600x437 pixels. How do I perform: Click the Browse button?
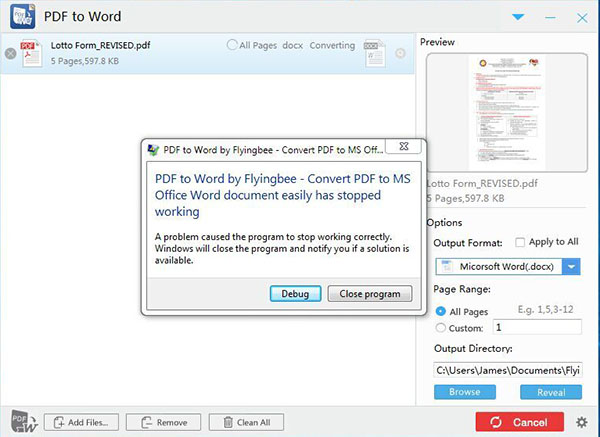(465, 392)
